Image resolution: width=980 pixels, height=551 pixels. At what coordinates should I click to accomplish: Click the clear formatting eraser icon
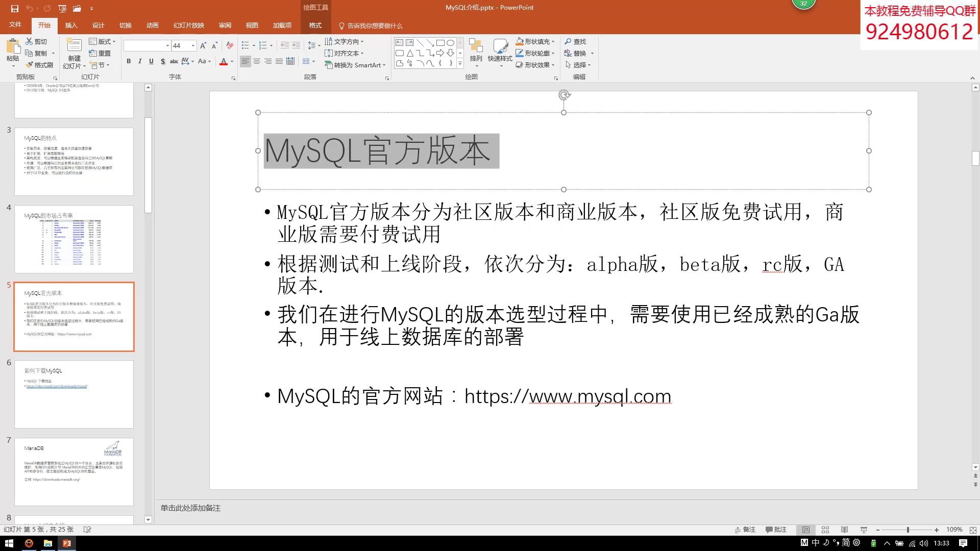[x=230, y=46]
